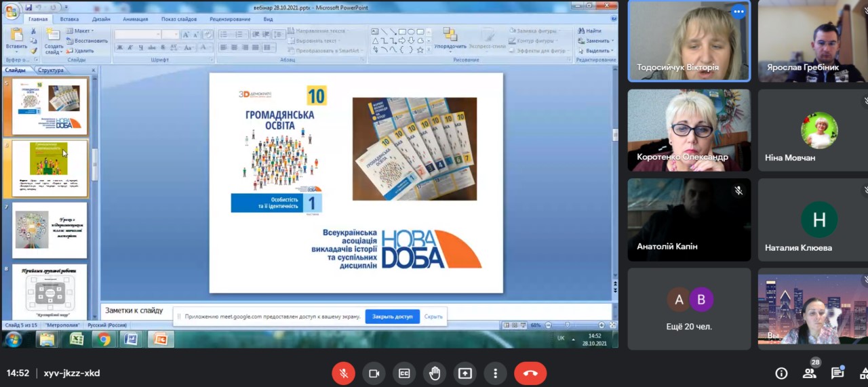Toggle underline Ч formatting
Image resolution: width=868 pixels, height=387 pixels.
140,47
